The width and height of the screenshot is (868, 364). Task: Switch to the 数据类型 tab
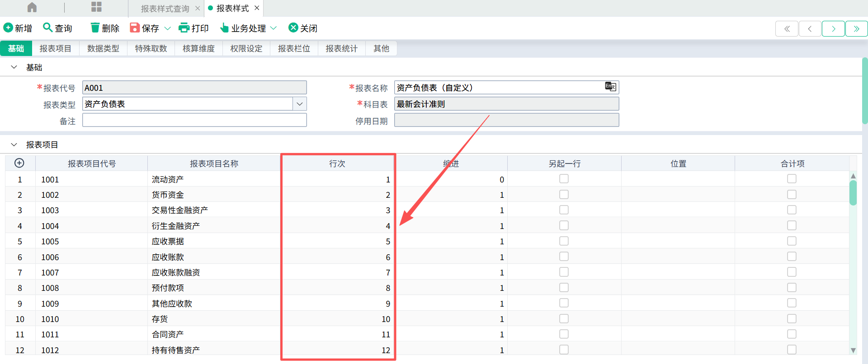click(x=103, y=48)
